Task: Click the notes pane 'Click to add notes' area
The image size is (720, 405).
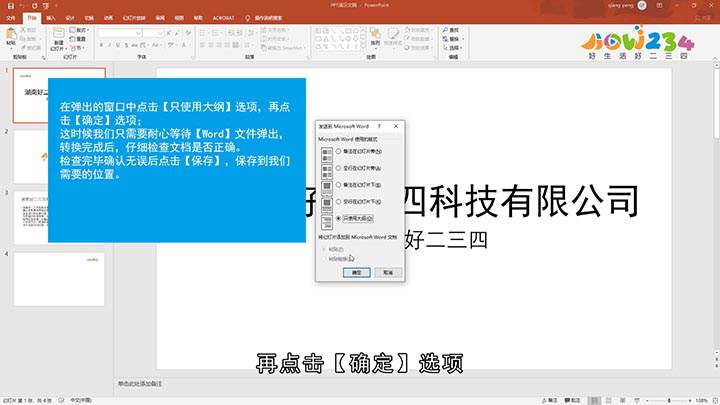Action: coord(140,383)
